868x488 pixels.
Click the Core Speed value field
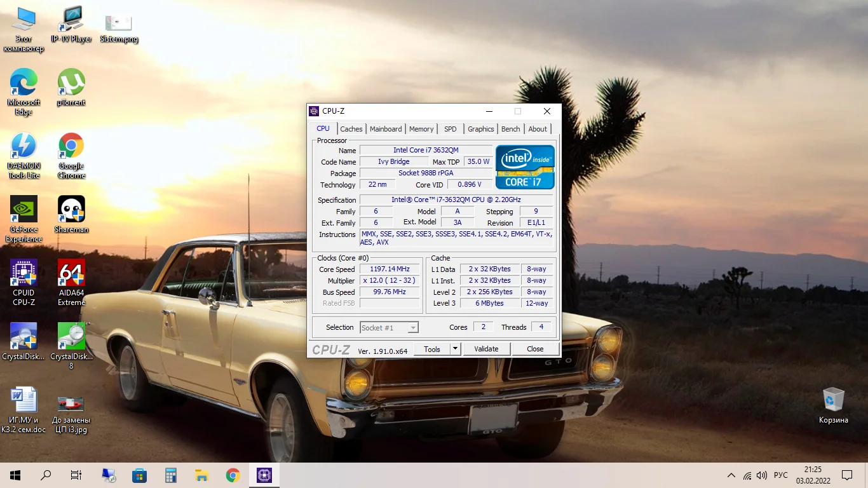[x=390, y=269]
